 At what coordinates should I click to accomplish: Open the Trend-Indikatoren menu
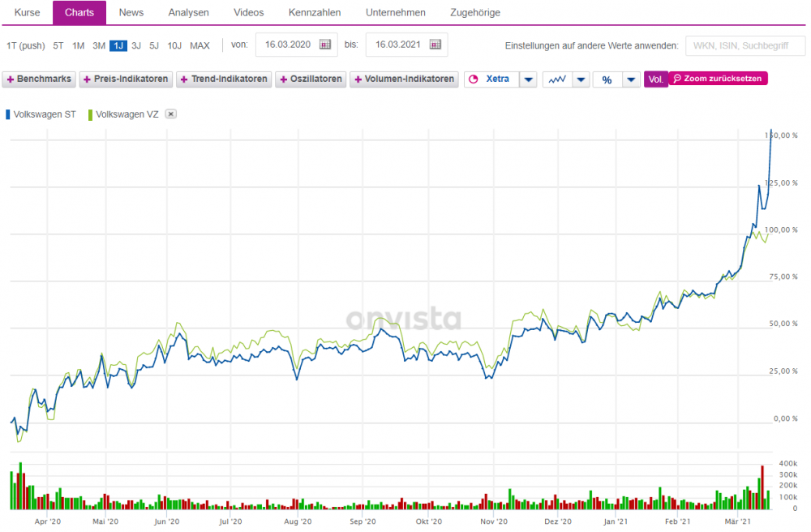point(223,79)
